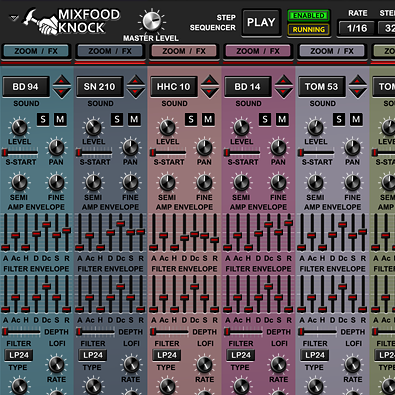Open the LP24 filter type on HHC 10
This screenshot has width=395, height=395.
(x=167, y=355)
